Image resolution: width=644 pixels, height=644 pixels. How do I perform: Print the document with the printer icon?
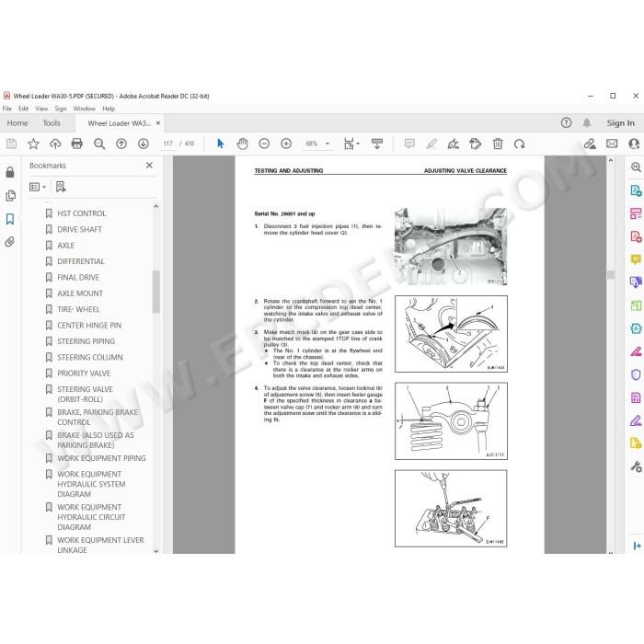[x=76, y=144]
